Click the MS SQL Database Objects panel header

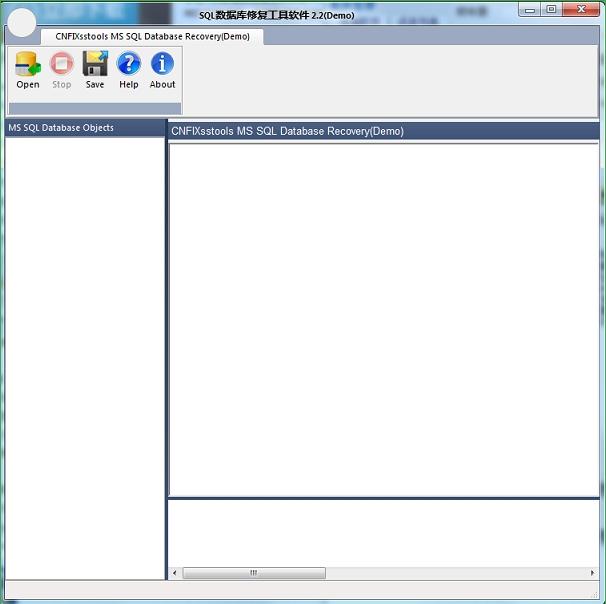tap(84, 128)
